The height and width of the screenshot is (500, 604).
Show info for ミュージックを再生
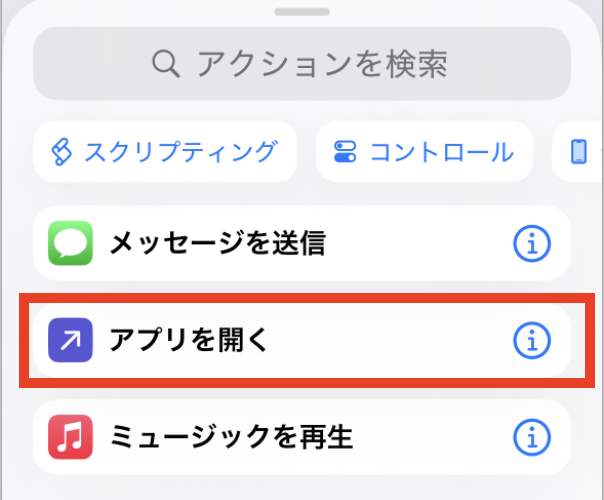[531, 437]
